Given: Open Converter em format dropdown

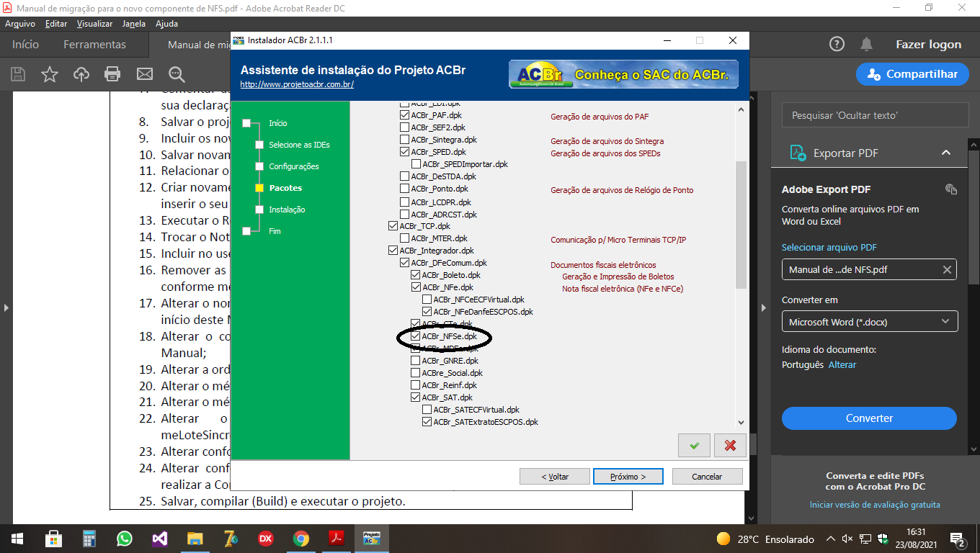Looking at the screenshot, I should (870, 322).
